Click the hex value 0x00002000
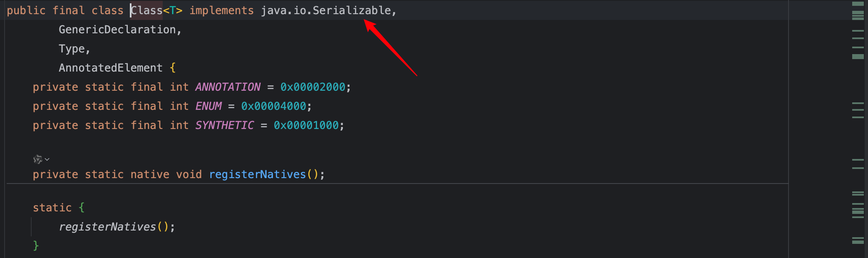 (312, 87)
